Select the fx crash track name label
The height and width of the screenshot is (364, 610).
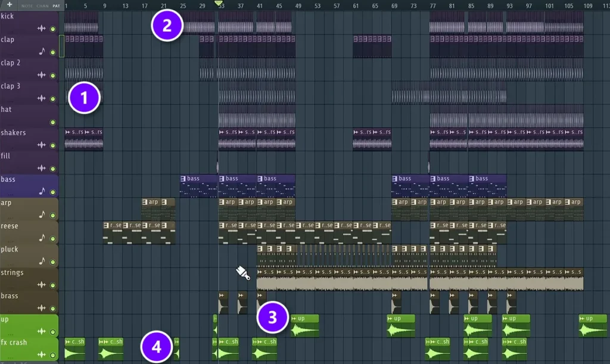[14, 343]
